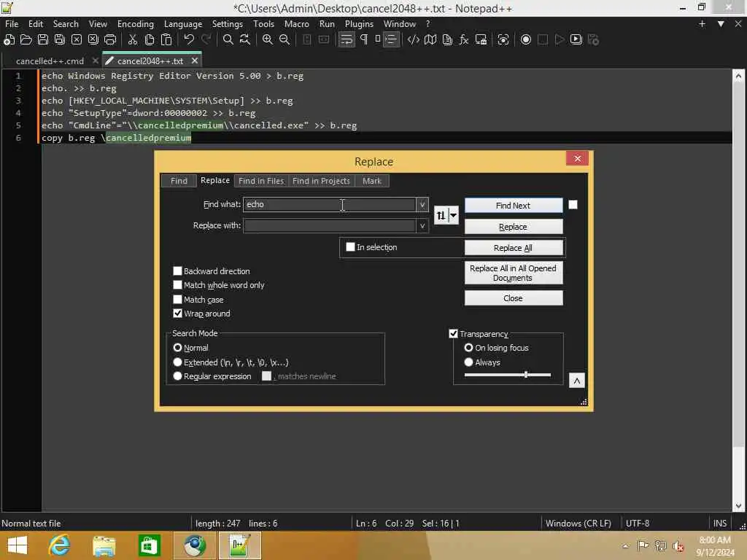Show hidden tray icons arrow
747x560 pixels.
tap(625, 545)
